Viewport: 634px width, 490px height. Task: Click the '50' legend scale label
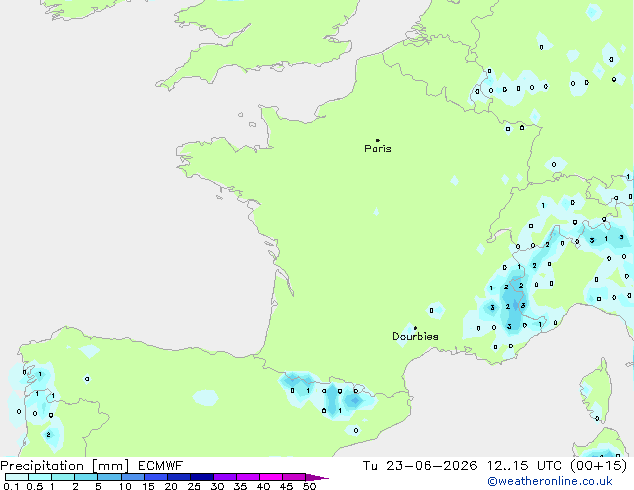pyautogui.click(x=309, y=486)
